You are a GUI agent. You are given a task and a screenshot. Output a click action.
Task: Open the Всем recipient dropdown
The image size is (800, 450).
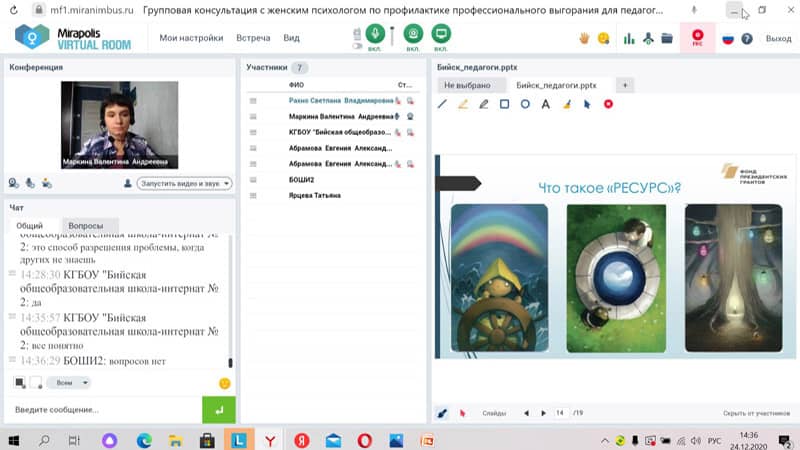click(x=69, y=382)
